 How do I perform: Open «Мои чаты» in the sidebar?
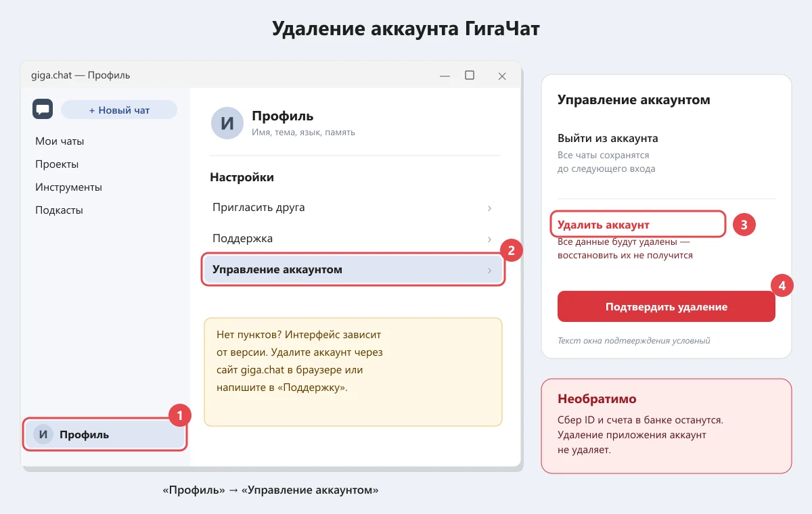tap(60, 141)
